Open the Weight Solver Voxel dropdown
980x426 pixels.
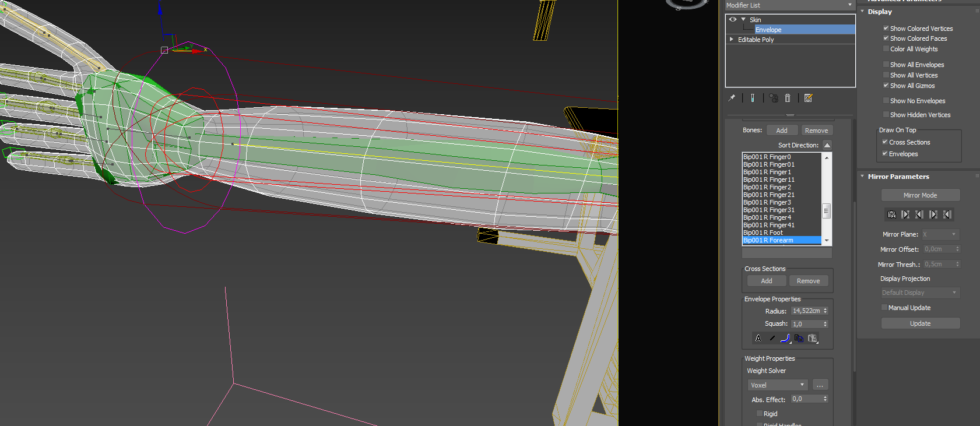[x=778, y=385]
